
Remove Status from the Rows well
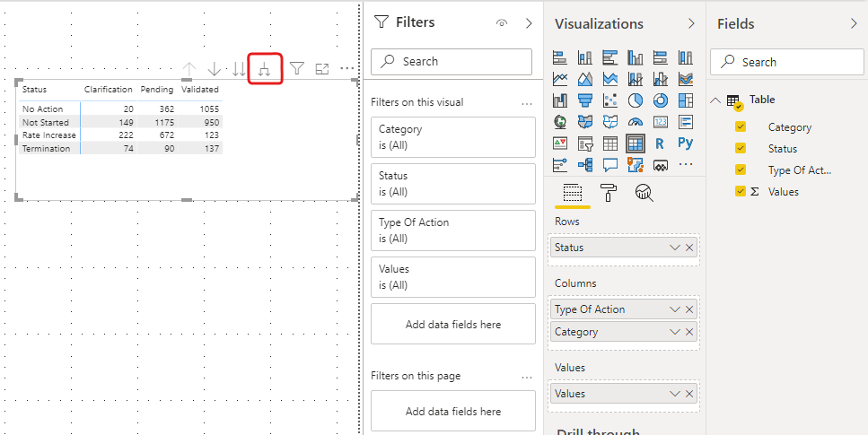point(689,248)
